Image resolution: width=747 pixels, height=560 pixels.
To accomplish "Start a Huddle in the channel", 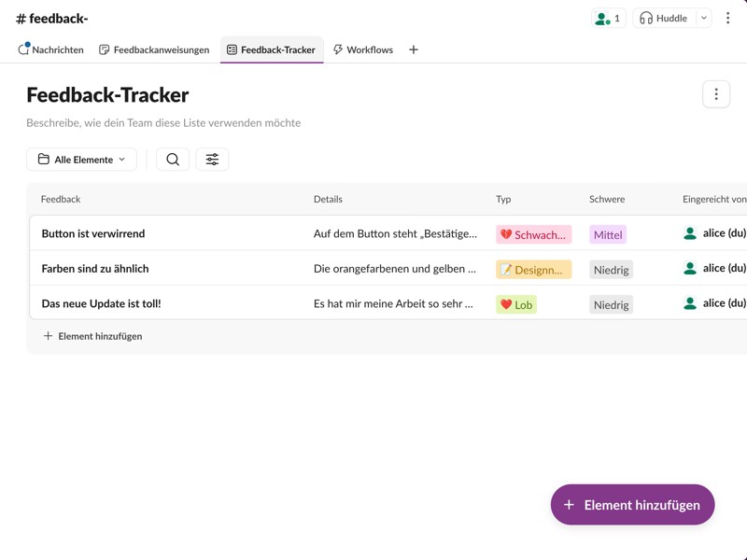I will pos(664,18).
